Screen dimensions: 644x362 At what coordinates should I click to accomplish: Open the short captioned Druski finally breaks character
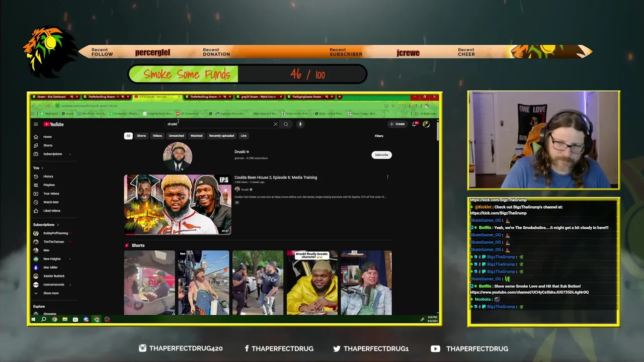tap(312, 283)
